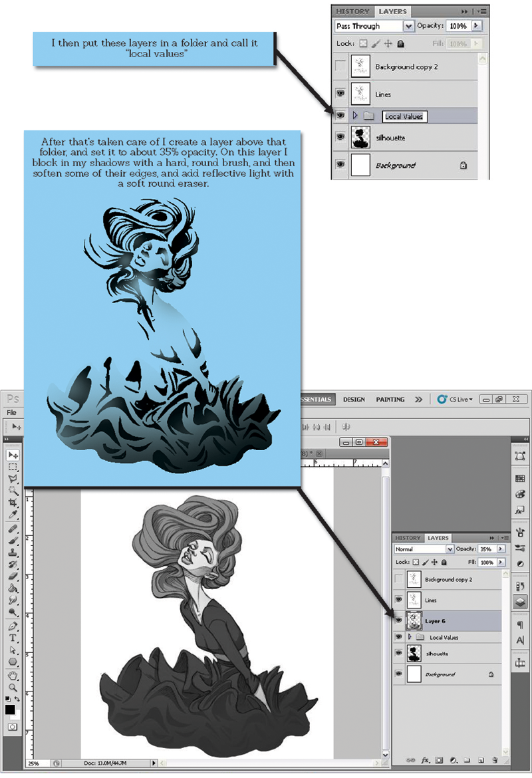Select the Move tool in the toolbox
532x778 pixels.
point(13,455)
